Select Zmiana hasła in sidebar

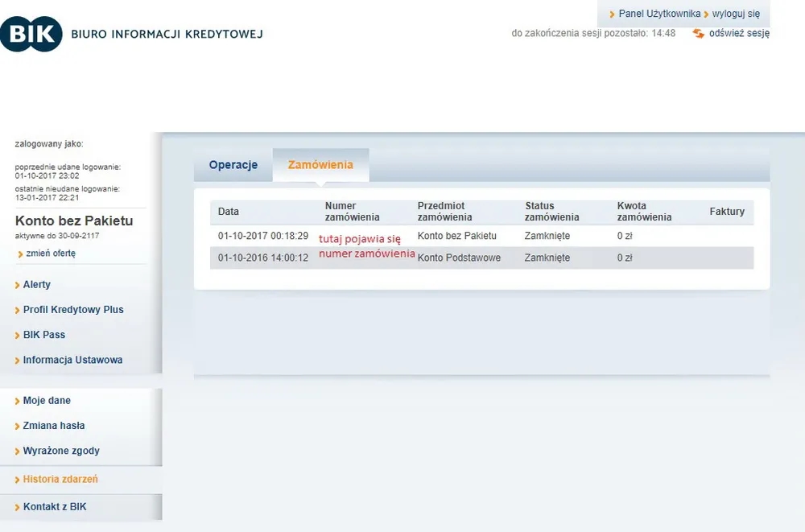54,426
